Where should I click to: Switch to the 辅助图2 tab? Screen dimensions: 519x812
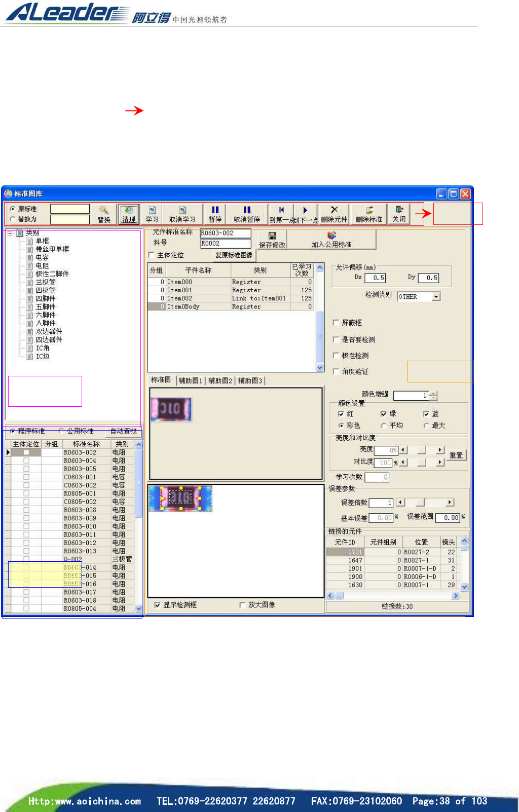220,380
